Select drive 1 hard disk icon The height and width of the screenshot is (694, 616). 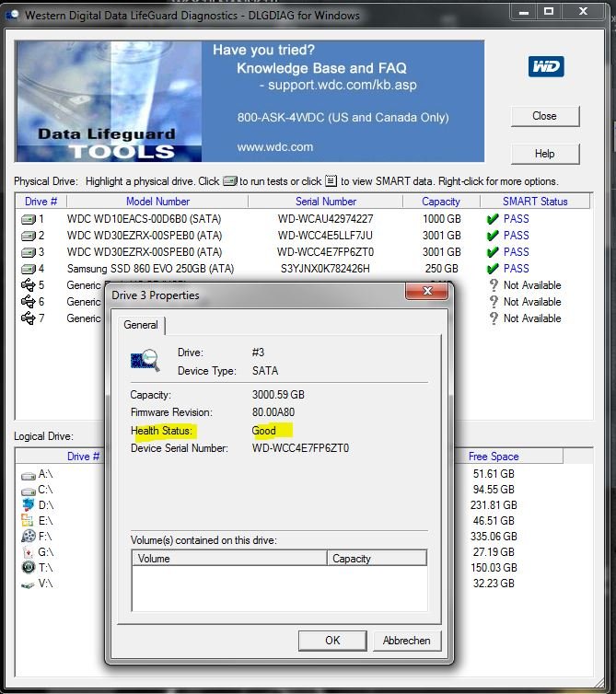pos(29,219)
